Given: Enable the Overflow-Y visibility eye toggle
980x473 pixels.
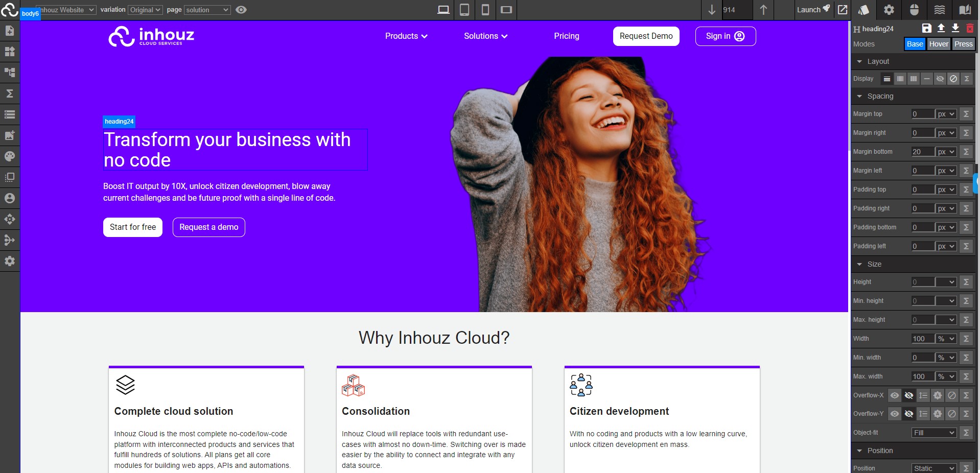Looking at the screenshot, I should tap(894, 414).
